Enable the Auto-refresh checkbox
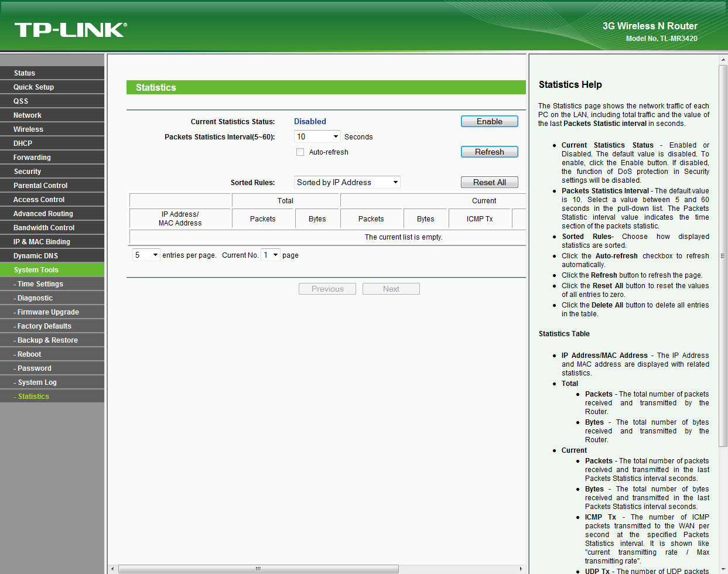Viewport: 728px width, 574px height. pyautogui.click(x=300, y=152)
